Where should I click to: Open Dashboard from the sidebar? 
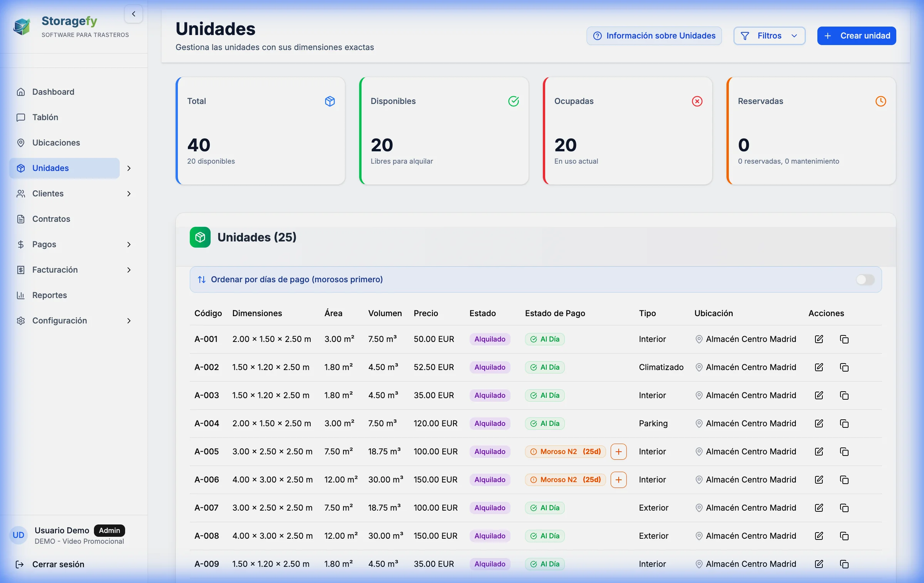click(x=53, y=92)
